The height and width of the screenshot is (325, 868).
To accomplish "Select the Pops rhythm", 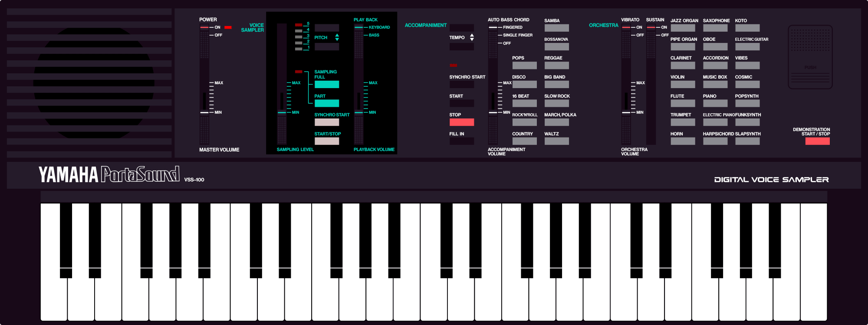I will (524, 66).
